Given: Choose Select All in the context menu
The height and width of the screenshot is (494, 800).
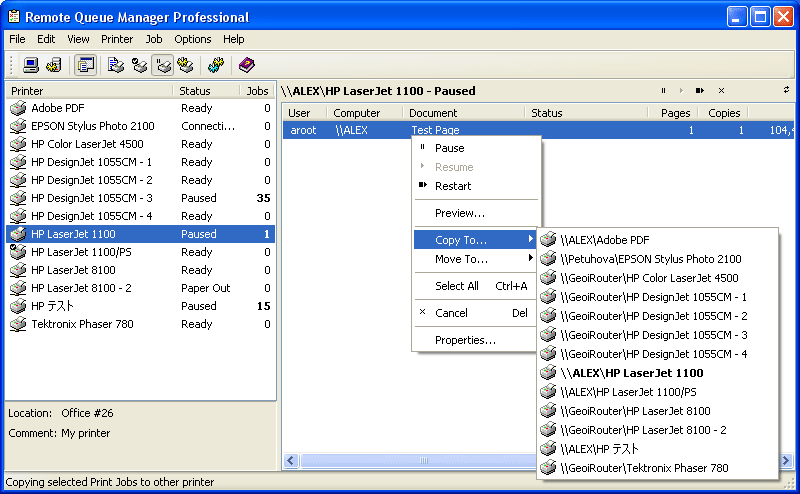Looking at the screenshot, I should pos(475,286).
